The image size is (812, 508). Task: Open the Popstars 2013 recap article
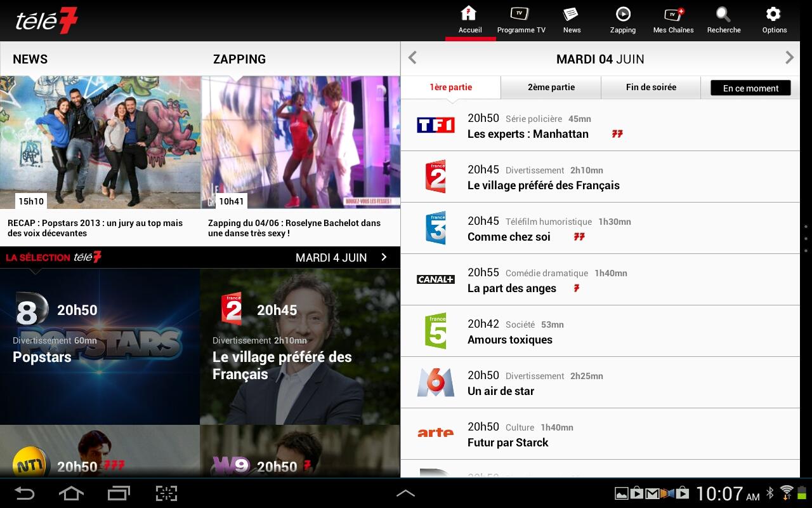coord(95,228)
